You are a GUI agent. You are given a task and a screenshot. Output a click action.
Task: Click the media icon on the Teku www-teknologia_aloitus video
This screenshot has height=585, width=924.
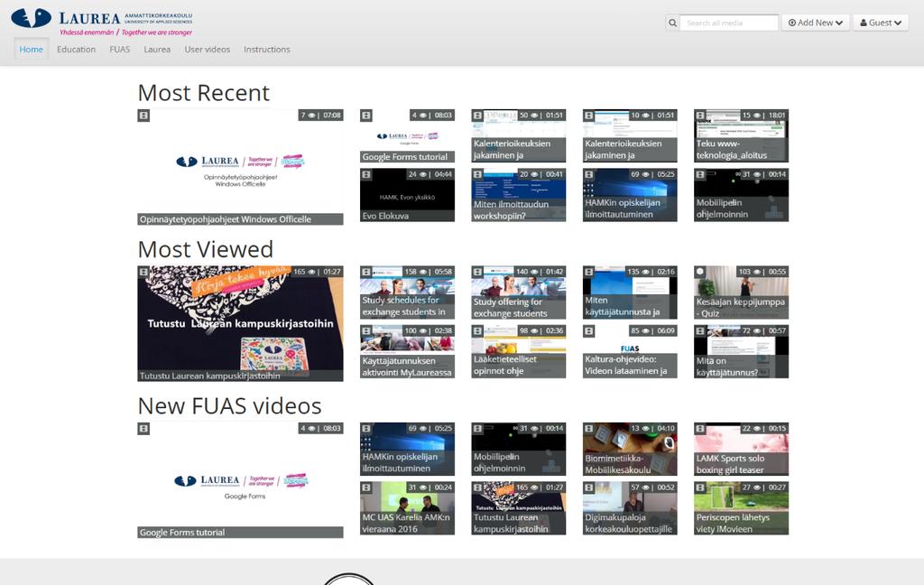click(700, 116)
